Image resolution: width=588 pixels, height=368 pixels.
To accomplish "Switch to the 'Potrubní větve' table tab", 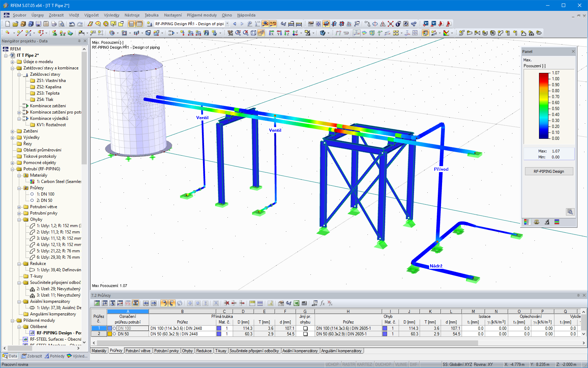I will (138, 351).
